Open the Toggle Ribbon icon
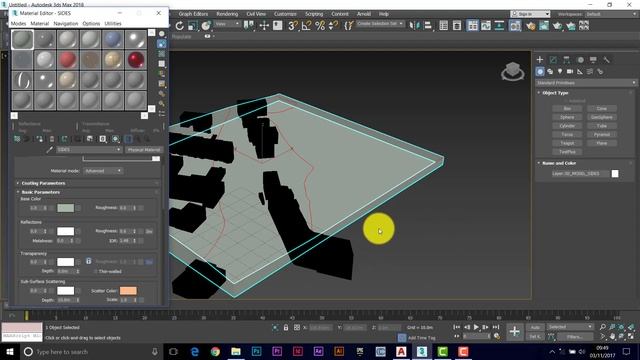The image size is (640, 360). pyautogui.click(x=472, y=26)
